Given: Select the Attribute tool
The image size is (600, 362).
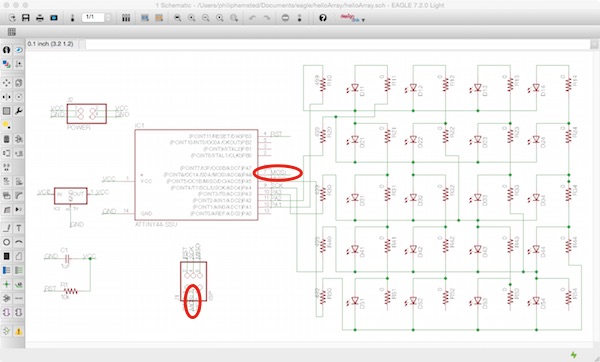Looking at the screenshot, I should click(7, 298).
